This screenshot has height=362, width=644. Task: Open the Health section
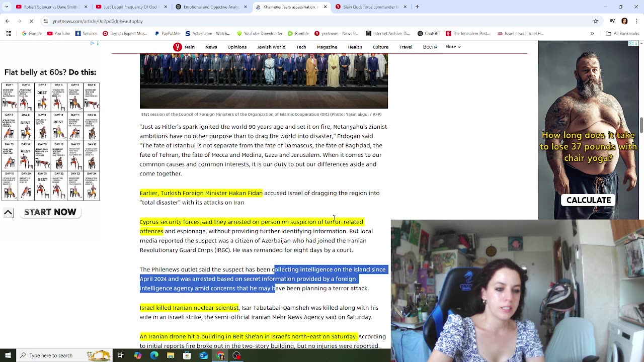click(355, 47)
